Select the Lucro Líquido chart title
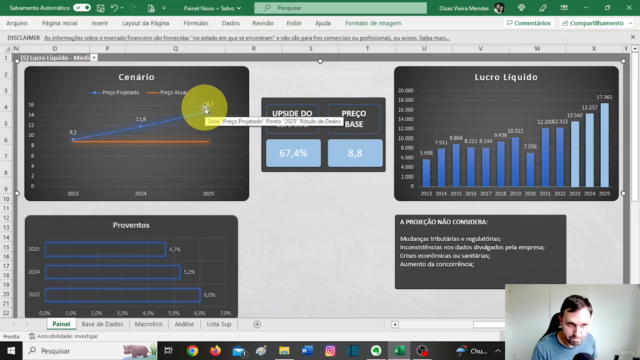Viewport: 640px width, 360px height. coord(506,77)
